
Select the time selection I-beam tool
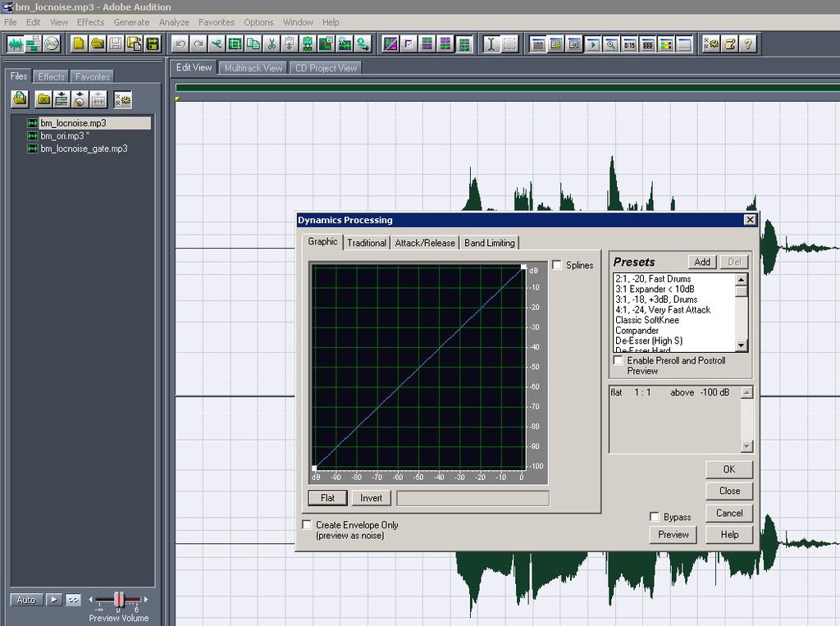tap(491, 44)
